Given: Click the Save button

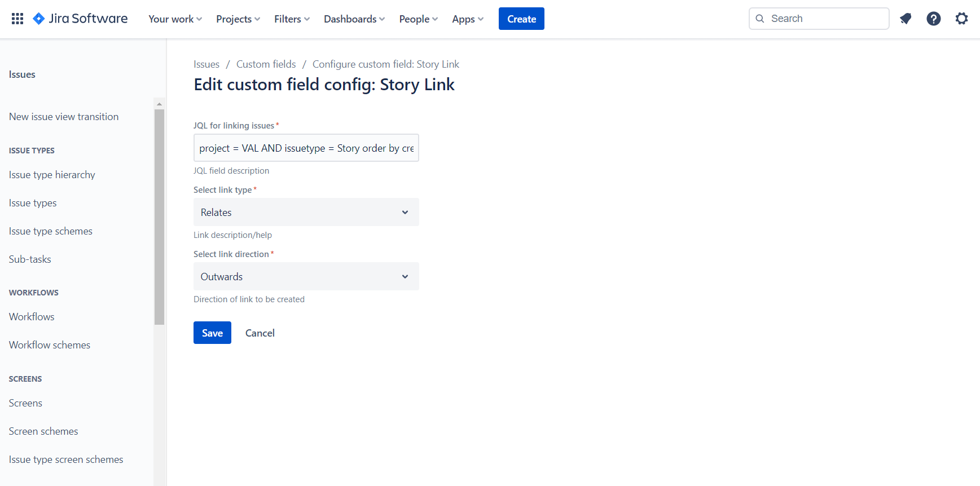Looking at the screenshot, I should pyautogui.click(x=212, y=333).
